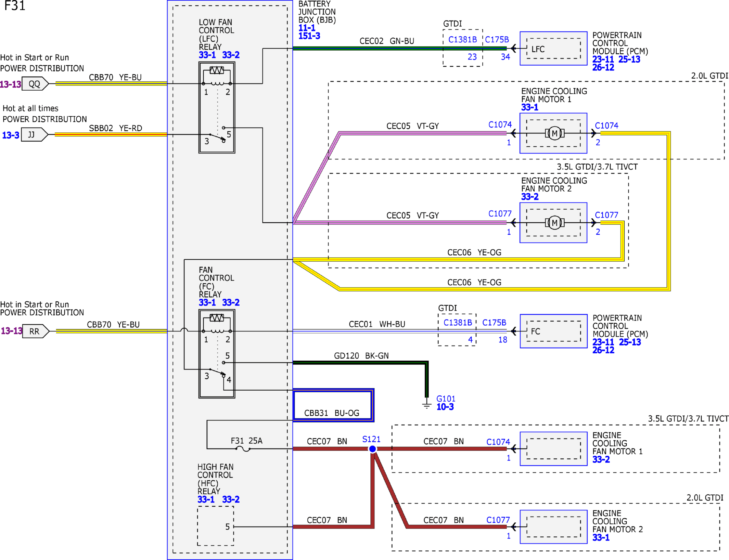The width and height of the screenshot is (729, 560).
Task: Click the 33-1 link under LFC Relay
Action: [207, 55]
